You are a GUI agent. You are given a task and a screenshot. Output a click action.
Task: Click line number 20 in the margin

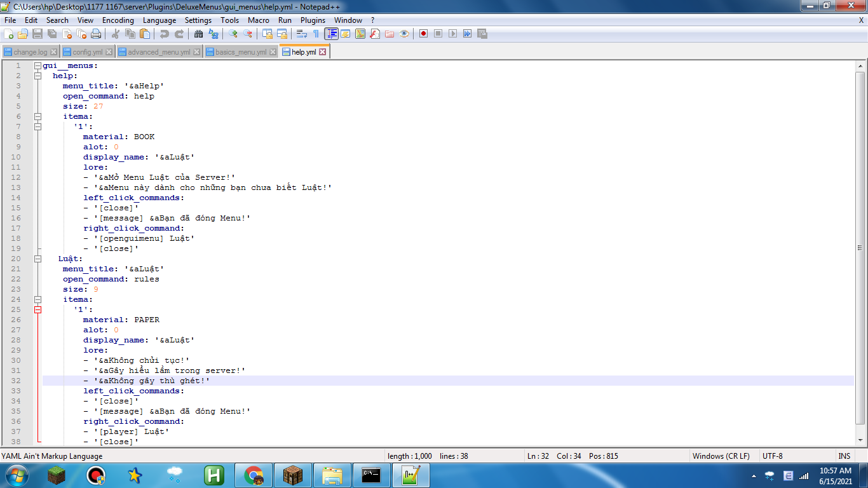pyautogui.click(x=16, y=259)
